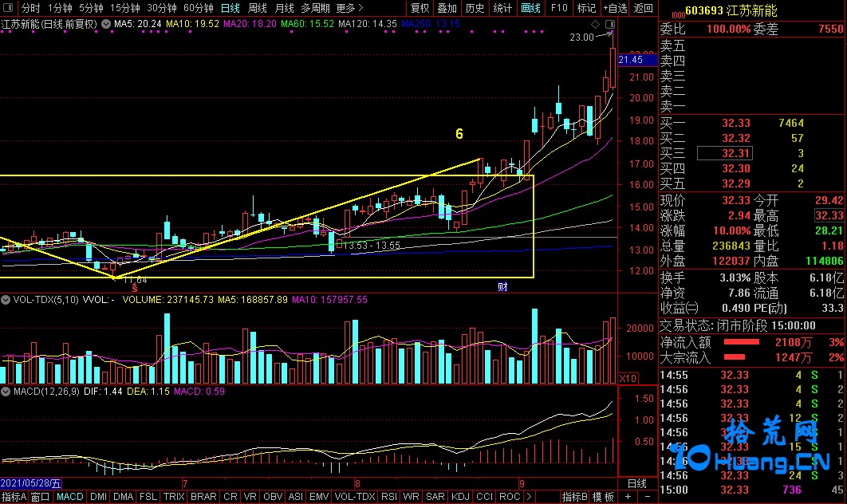The height and width of the screenshot is (504, 847).
Task: Show more indicator tabs with the arrow
Action: [529, 497]
